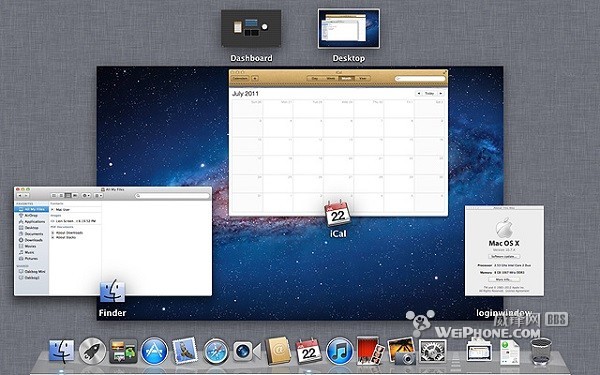Open Finder arrange-by dropdown
600x375 pixels.
pos(98,196)
